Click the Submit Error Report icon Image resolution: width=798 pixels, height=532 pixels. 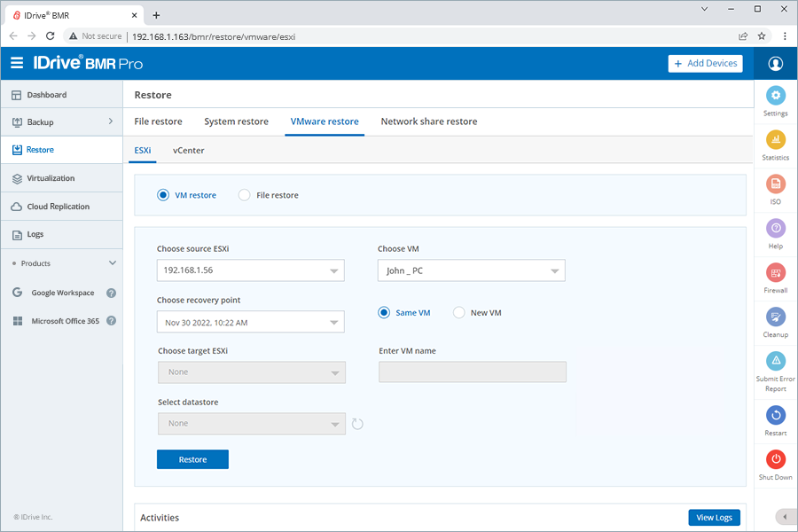775,361
